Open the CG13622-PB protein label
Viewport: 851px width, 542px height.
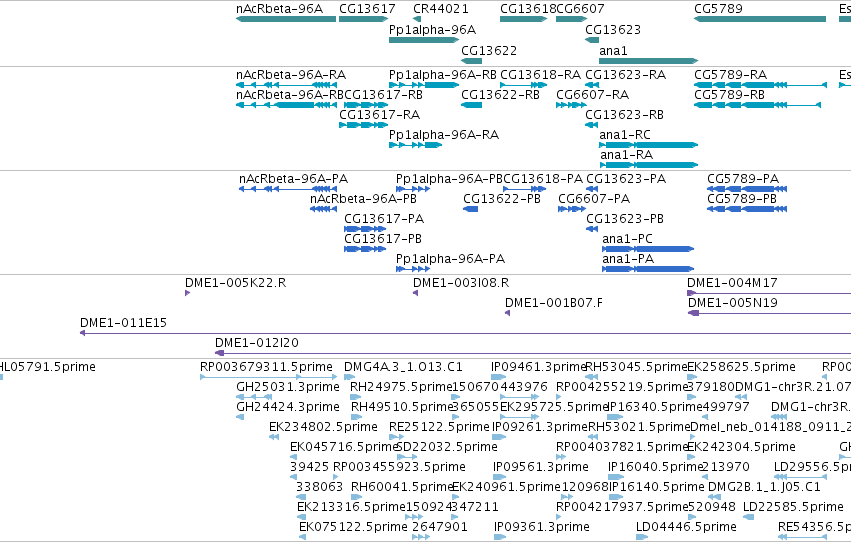click(x=501, y=199)
